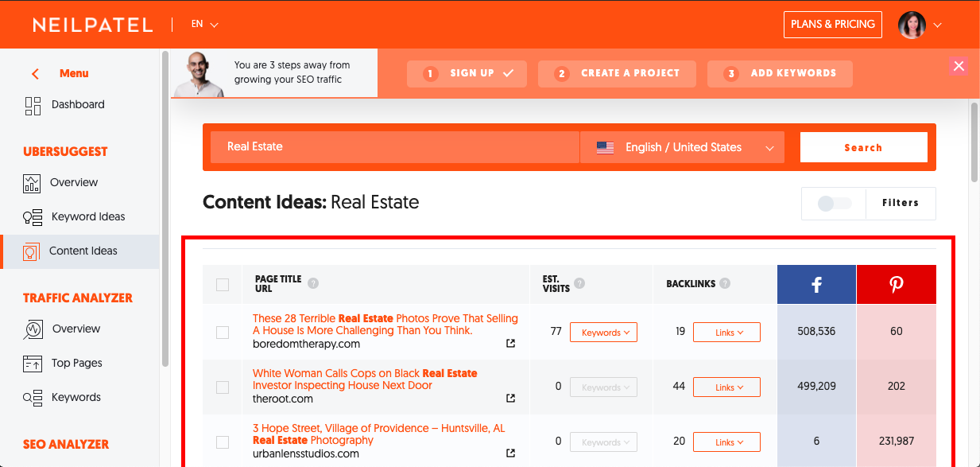Click the user profile avatar

(912, 25)
